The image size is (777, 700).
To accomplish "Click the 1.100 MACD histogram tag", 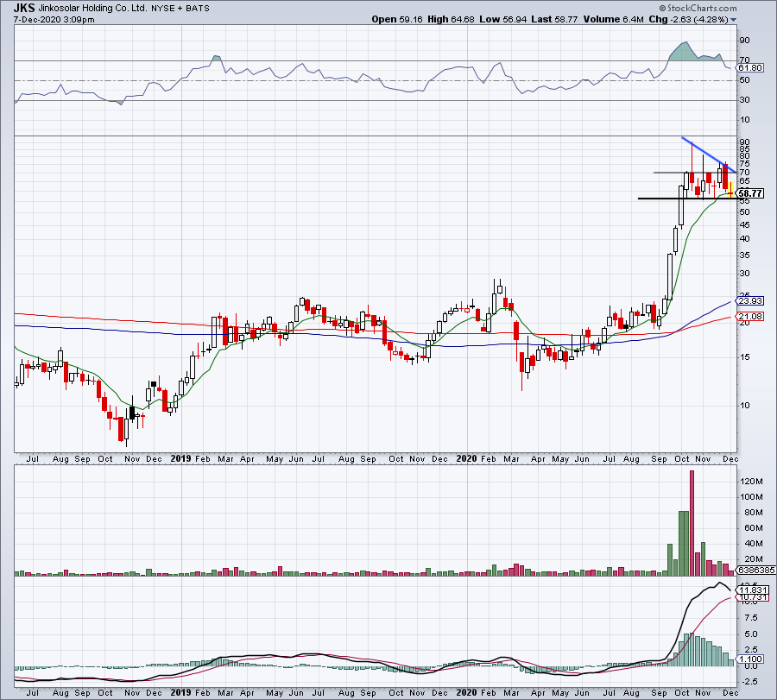I will click(751, 659).
